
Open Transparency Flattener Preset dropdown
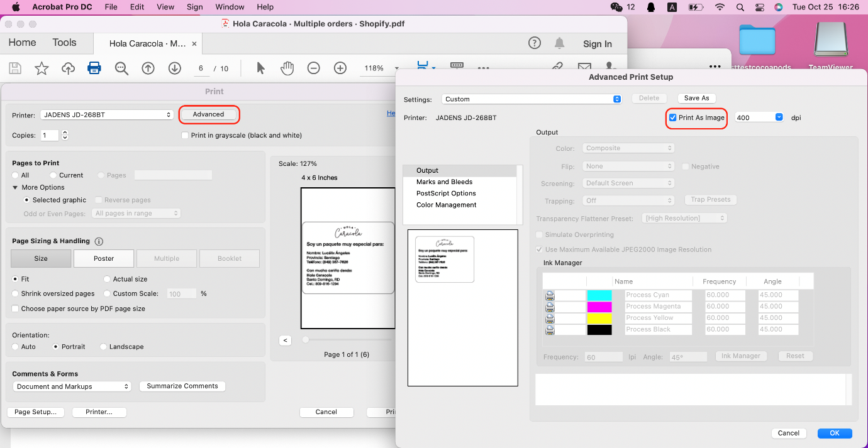coord(684,218)
